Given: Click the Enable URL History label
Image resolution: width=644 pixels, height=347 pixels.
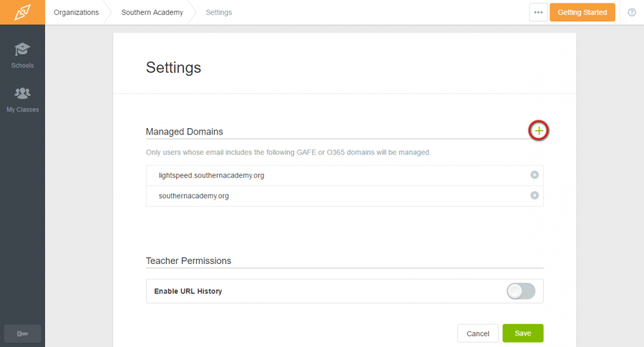Looking at the screenshot, I should point(188,291).
